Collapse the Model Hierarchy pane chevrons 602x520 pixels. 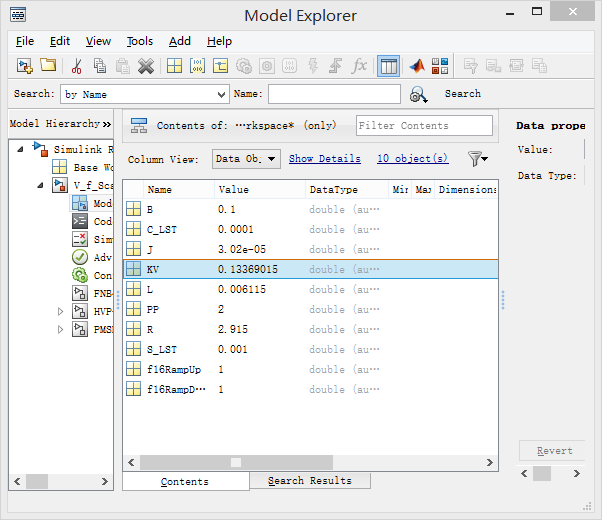tap(107, 124)
